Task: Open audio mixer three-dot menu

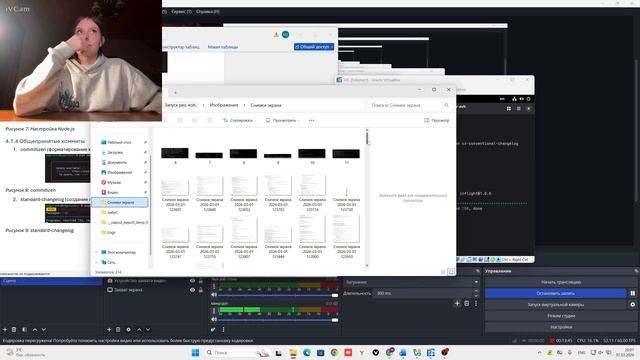Action: 223,329
